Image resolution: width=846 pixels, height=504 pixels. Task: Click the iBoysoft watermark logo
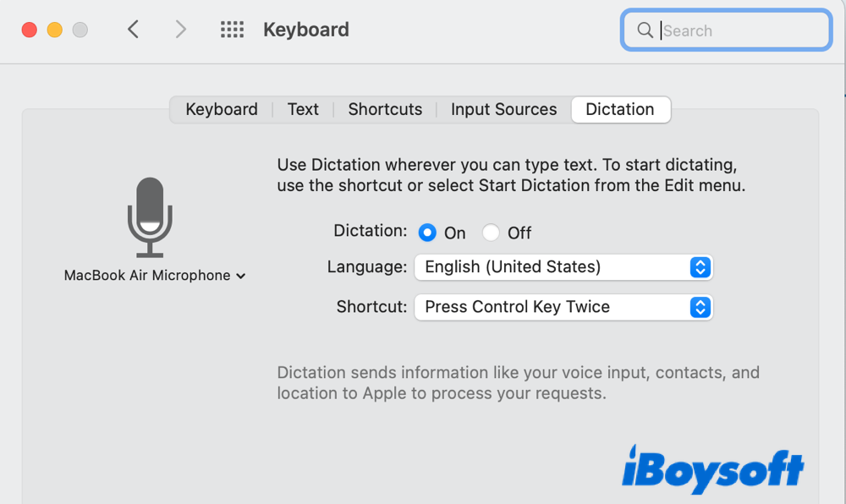tap(712, 466)
